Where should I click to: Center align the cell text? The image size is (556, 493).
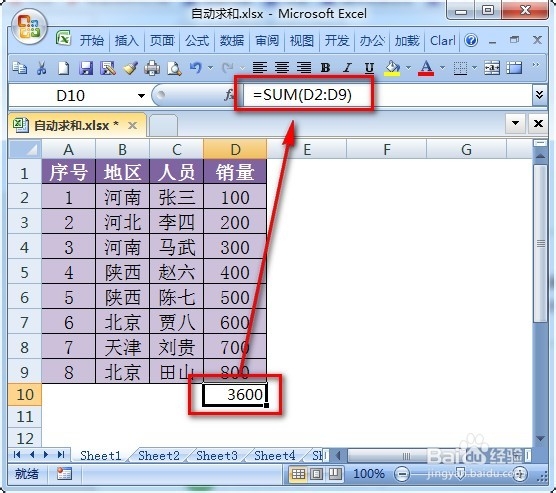click(x=282, y=67)
